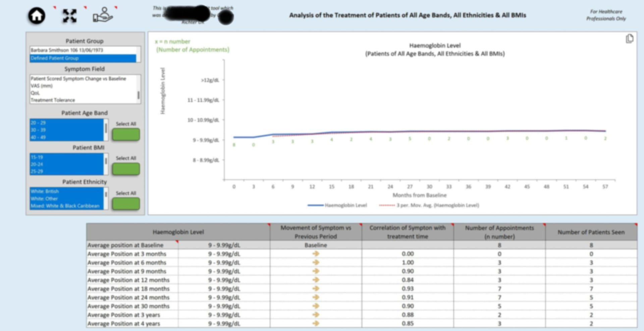This screenshot has width=644, height=331.
Task: Choose BMI range 15-19
Action: [67, 157]
